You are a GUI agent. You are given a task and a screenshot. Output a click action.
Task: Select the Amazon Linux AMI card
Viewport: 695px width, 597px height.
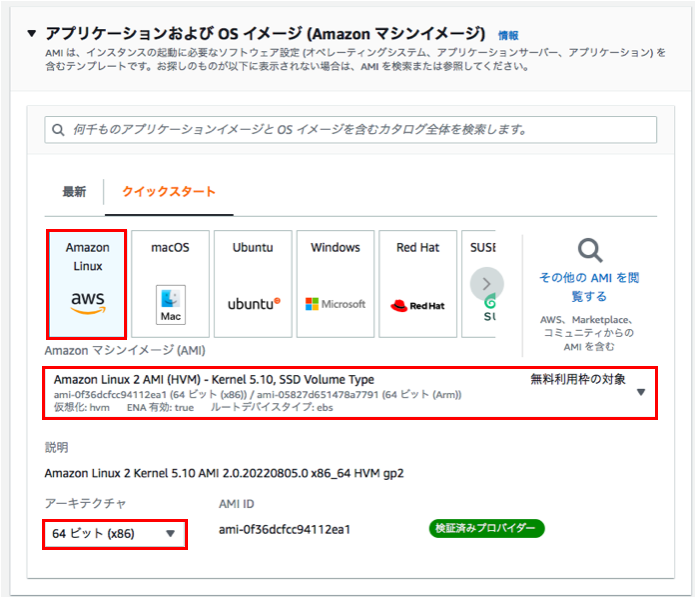(x=87, y=284)
